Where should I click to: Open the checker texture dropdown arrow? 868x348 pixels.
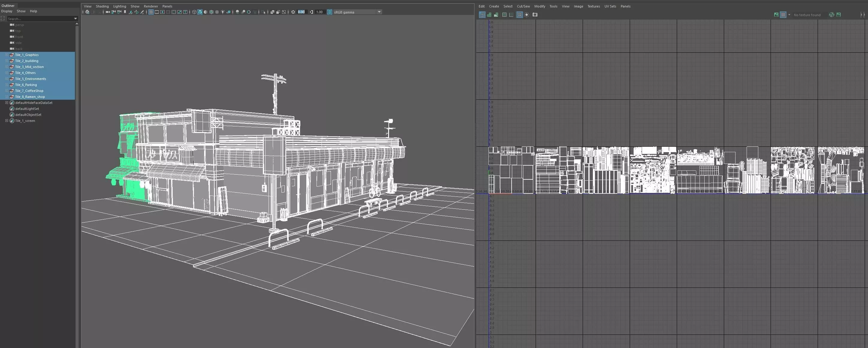[789, 14]
